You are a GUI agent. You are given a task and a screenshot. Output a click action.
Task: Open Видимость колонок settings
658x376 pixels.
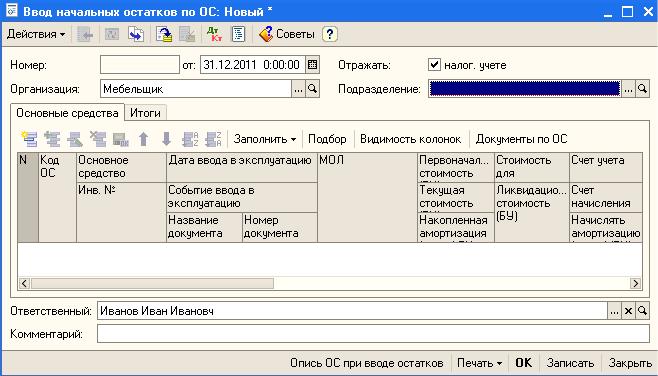point(410,139)
